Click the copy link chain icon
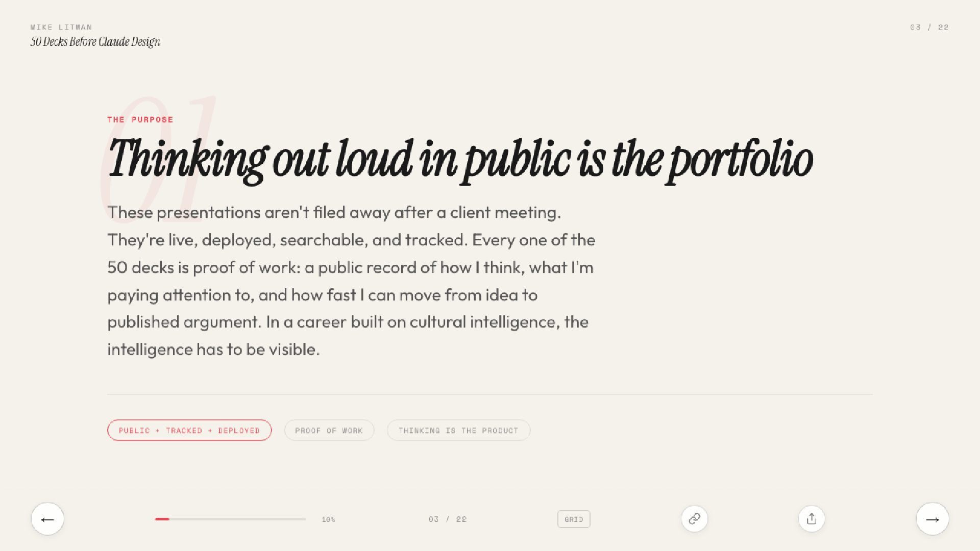The height and width of the screenshot is (551, 980). tap(694, 519)
